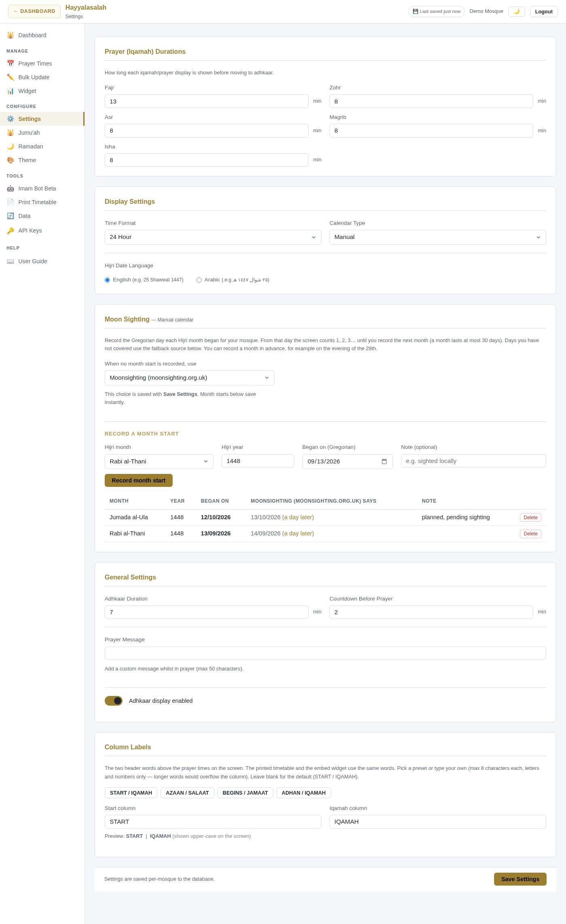Viewport: 566px width, 924px height.
Task: Apply the BEGINS / JAMAAT preset
Action: tap(245, 793)
